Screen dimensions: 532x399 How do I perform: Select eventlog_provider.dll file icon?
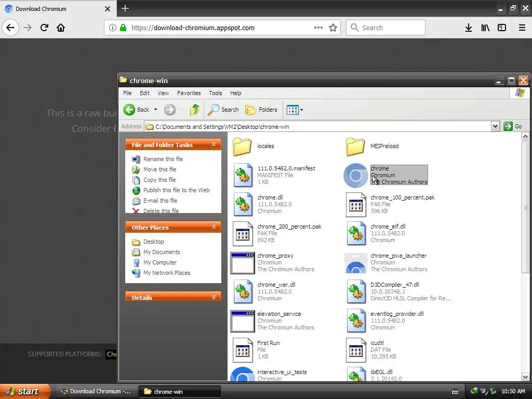356,321
